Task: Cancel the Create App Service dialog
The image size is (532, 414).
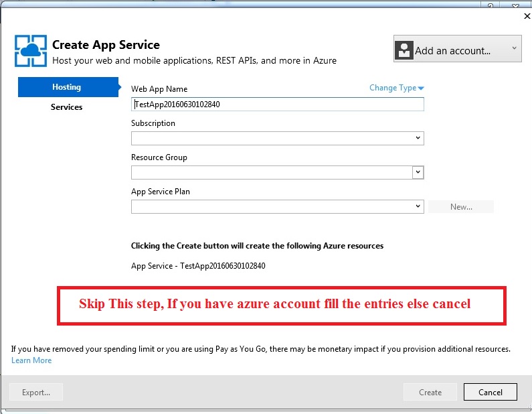Action: click(491, 393)
